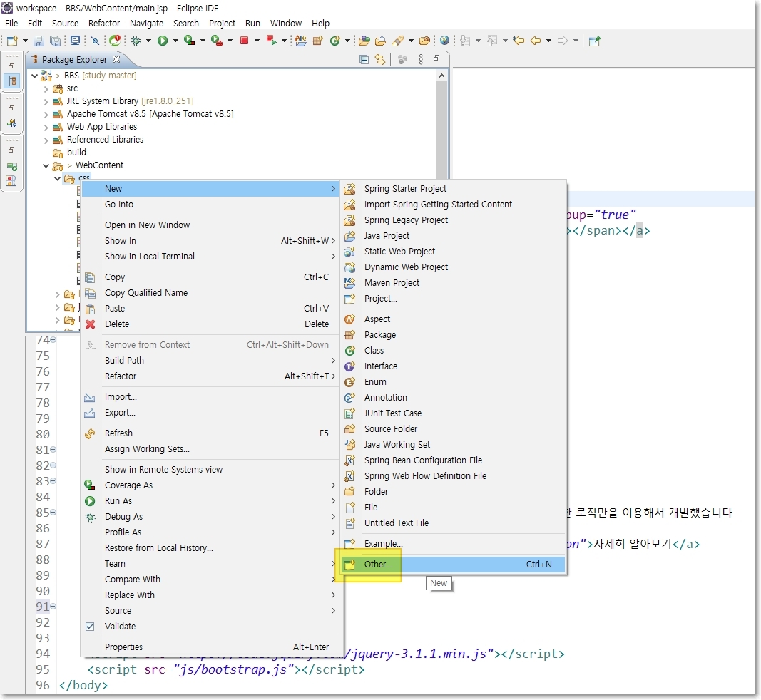Open the Source menu
Image resolution: width=761 pixels, height=700 pixels.
click(65, 23)
